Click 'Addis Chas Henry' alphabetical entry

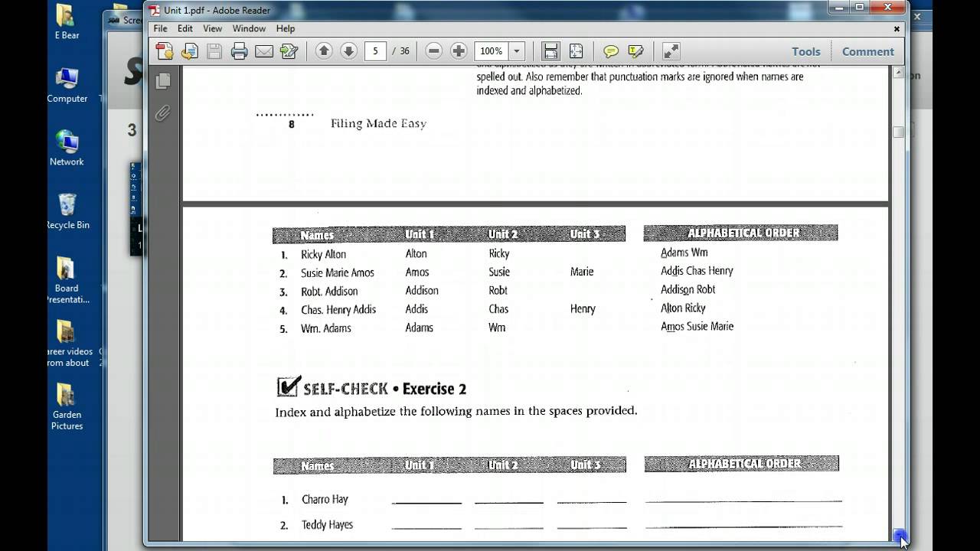click(697, 270)
